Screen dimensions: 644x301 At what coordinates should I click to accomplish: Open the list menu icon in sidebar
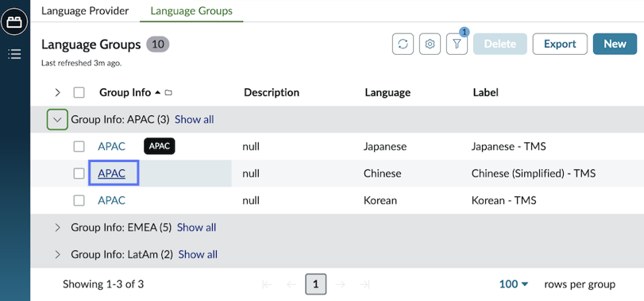[x=14, y=54]
